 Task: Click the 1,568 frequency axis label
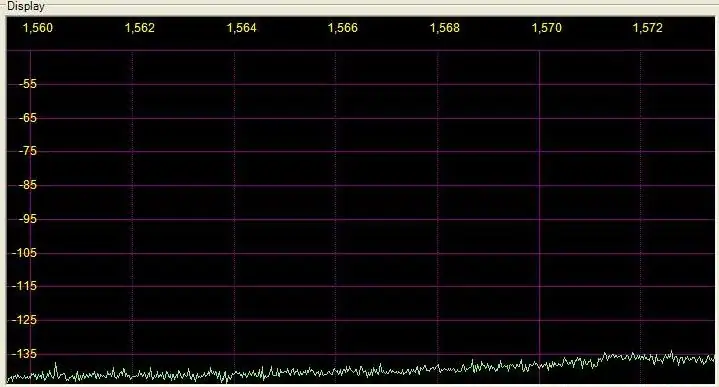tap(445, 28)
